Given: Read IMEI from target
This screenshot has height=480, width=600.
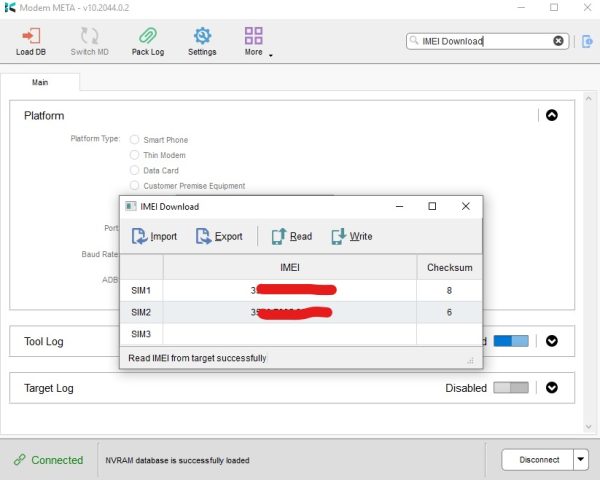Looking at the screenshot, I should point(292,236).
